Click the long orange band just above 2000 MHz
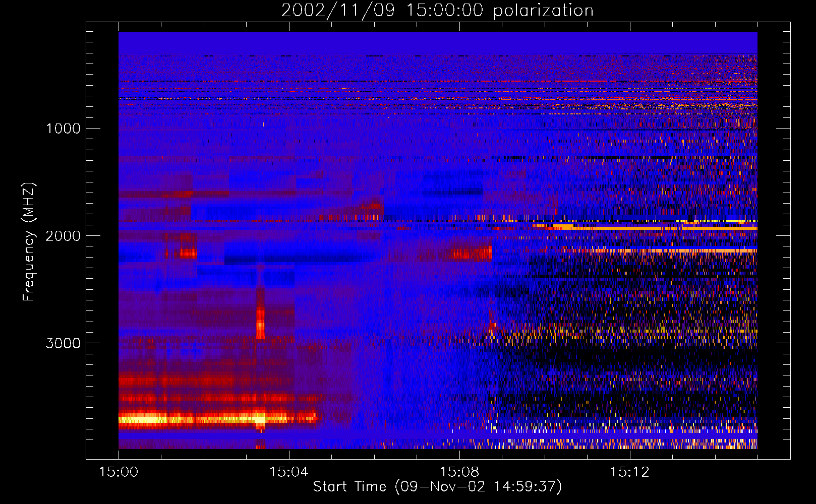This screenshot has height=504, width=816. point(656,228)
